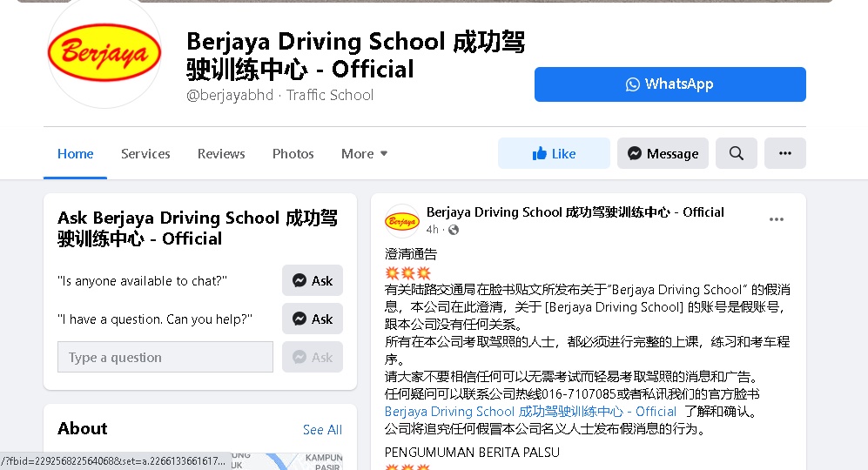Screen dimensions: 868x470
Task: Search within the page via magnifier icon
Action: pos(737,153)
